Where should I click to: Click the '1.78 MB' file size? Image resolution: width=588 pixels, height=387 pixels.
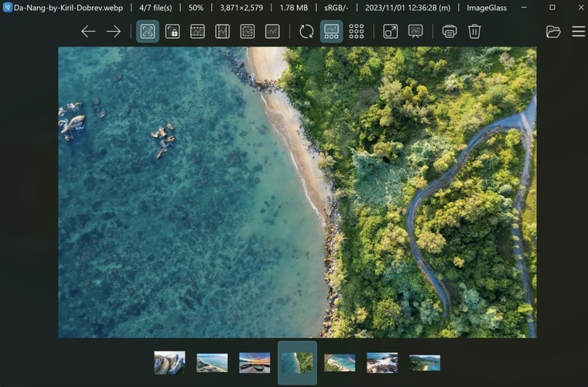pyautogui.click(x=294, y=8)
